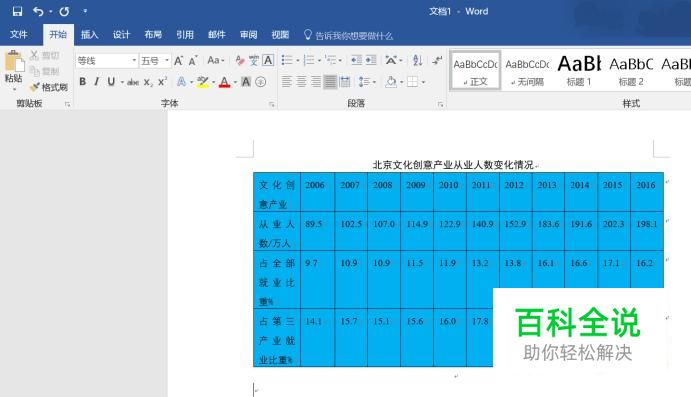691x397 pixels.
Task: Click the 告诉我你想要做什么 search box
Action: [348, 35]
